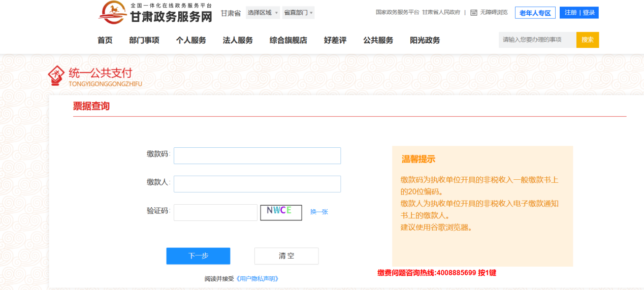Select 个人服务 navigation item
Viewport: 644px width, 290px height.
click(191, 40)
